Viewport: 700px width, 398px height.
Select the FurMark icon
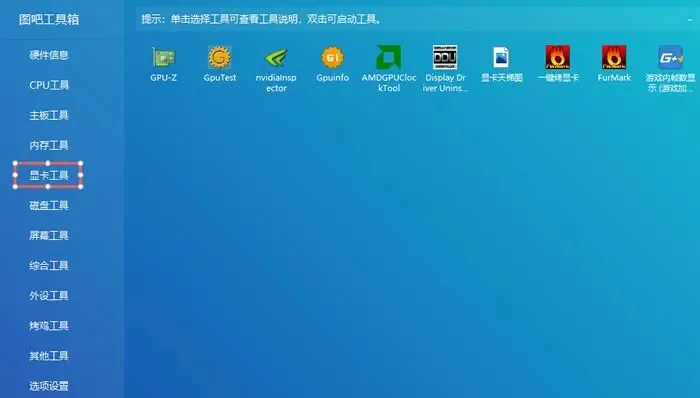point(614,57)
